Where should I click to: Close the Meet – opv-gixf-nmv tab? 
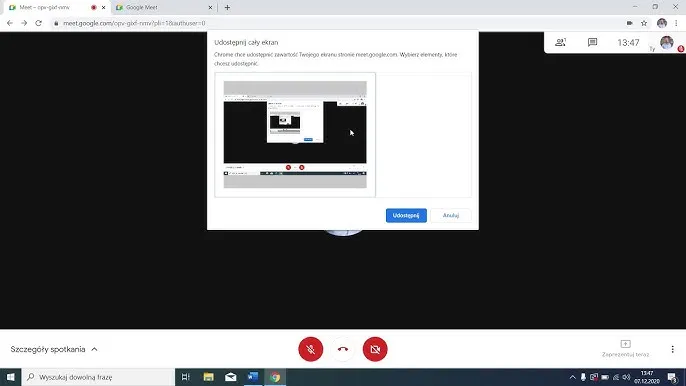click(x=104, y=7)
